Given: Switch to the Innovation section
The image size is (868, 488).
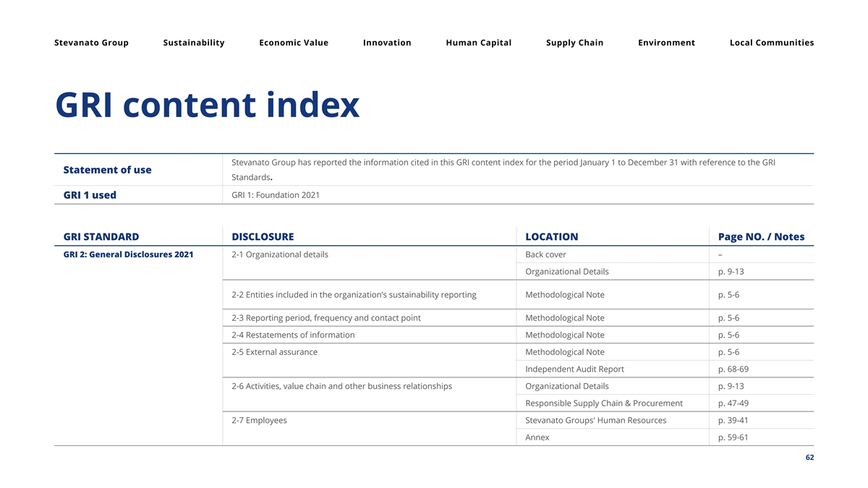Looking at the screenshot, I should point(387,43).
